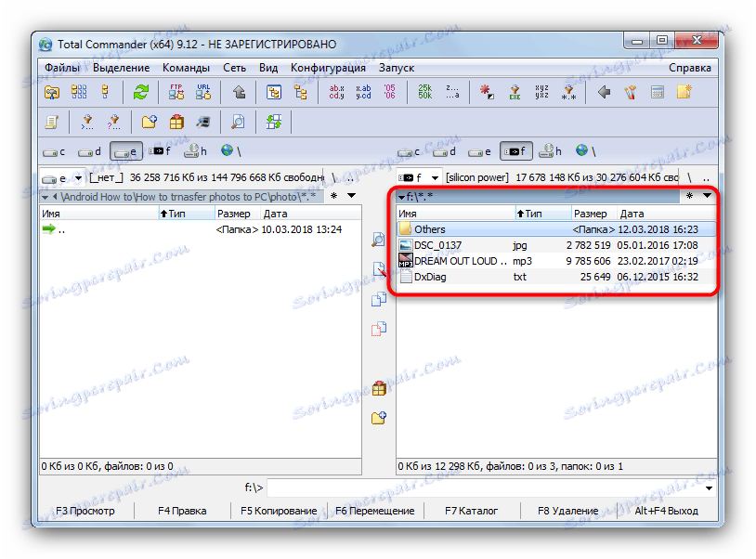The height and width of the screenshot is (559, 756).
Task: Click the edit document icon between panels
Action: [x=379, y=269]
